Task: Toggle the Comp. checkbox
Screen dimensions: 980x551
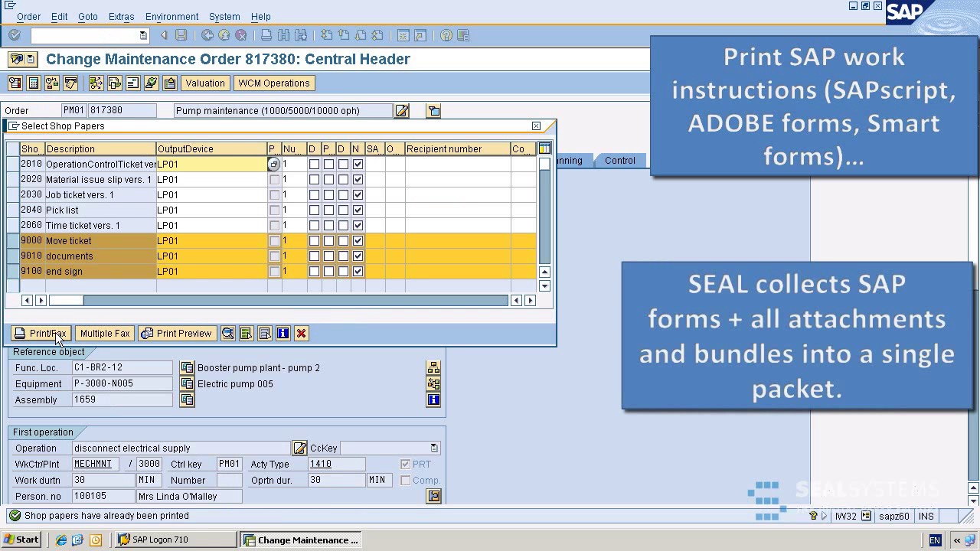Action: [405, 481]
